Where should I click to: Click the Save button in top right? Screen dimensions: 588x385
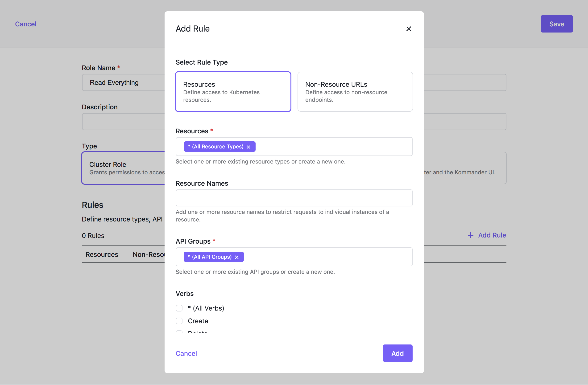pyautogui.click(x=557, y=24)
